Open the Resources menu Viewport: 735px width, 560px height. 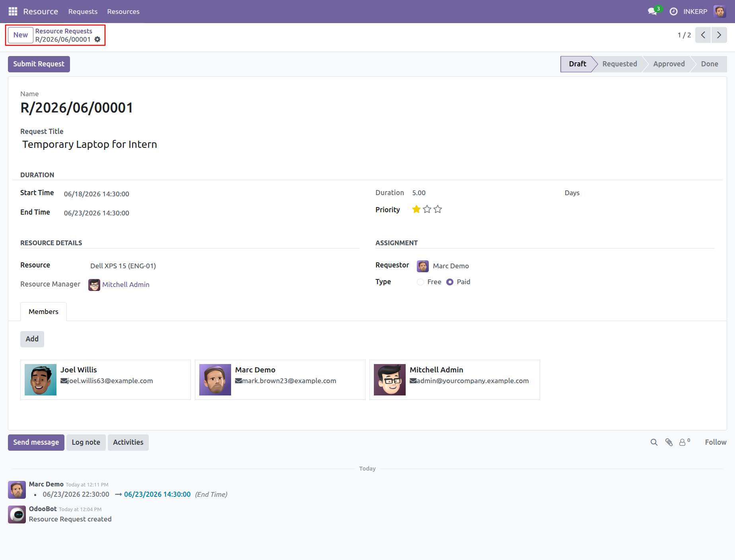[x=123, y=12]
